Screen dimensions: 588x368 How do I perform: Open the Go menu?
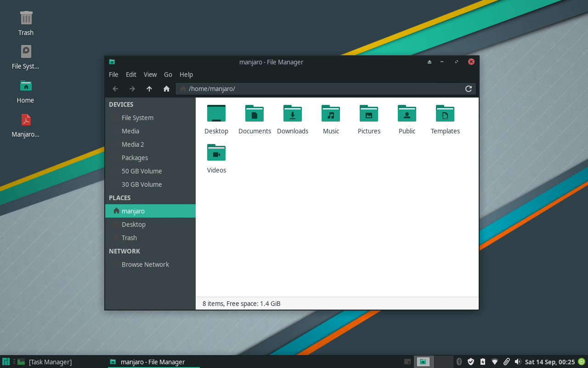[168, 74]
